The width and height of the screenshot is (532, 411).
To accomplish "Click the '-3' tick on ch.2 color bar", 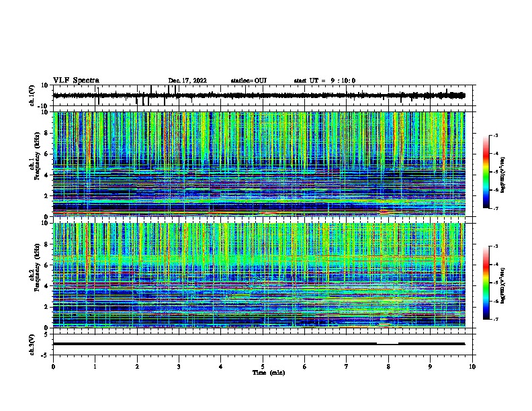I will [495, 246].
